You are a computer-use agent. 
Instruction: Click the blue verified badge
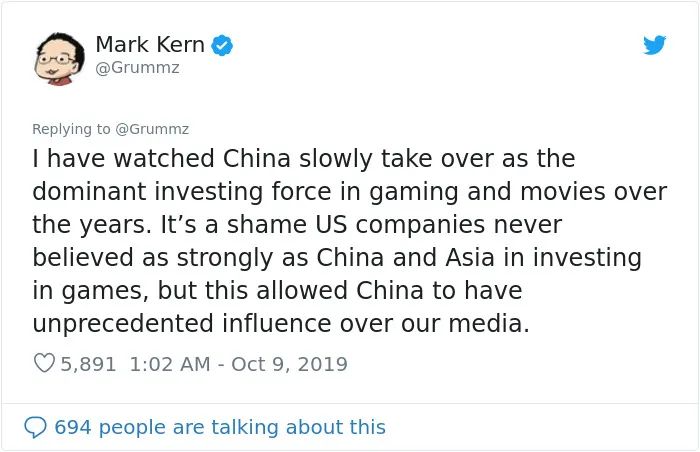tap(222, 45)
